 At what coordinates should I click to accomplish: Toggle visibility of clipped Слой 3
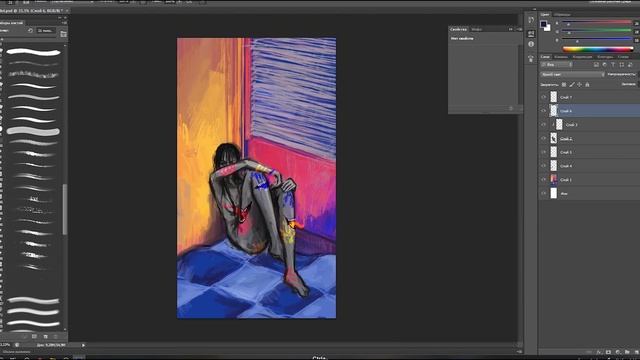pyautogui.click(x=543, y=124)
